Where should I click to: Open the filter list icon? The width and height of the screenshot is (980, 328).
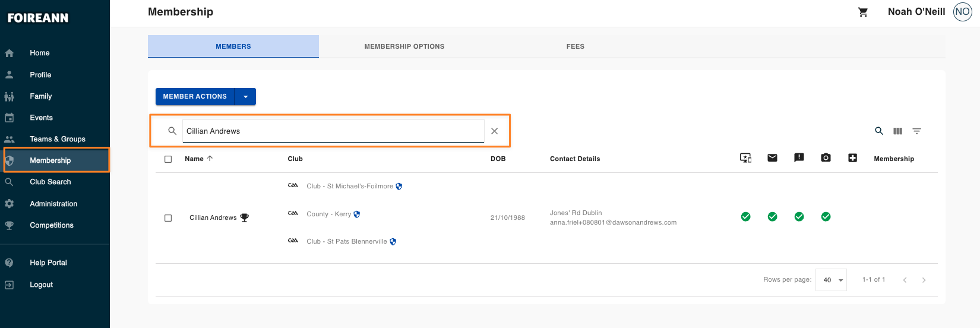coord(917,131)
